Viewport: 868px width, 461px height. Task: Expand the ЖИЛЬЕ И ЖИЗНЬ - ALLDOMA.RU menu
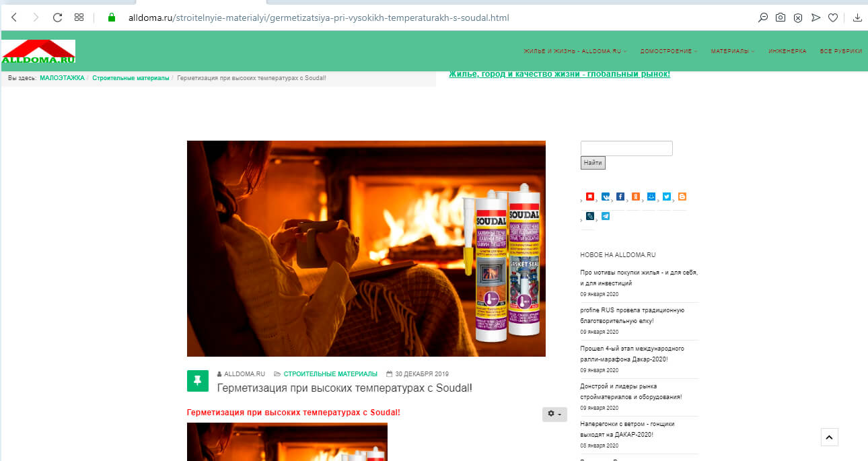pos(575,51)
